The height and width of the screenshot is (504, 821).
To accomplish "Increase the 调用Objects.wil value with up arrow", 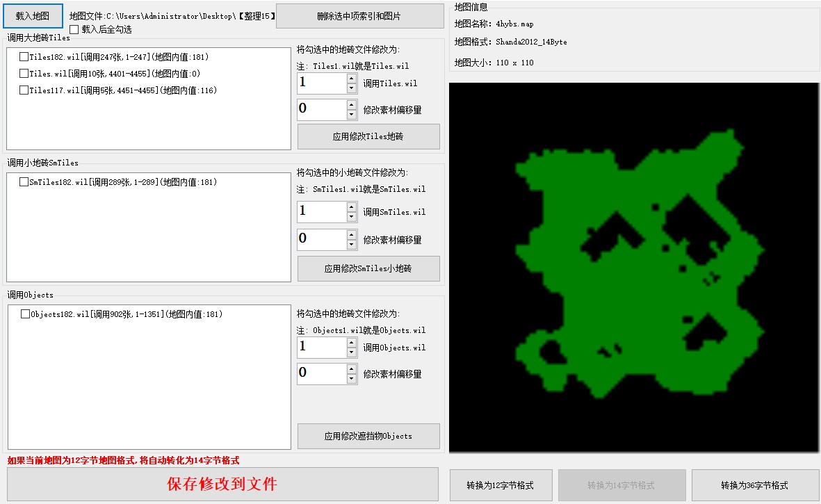I will (x=352, y=343).
